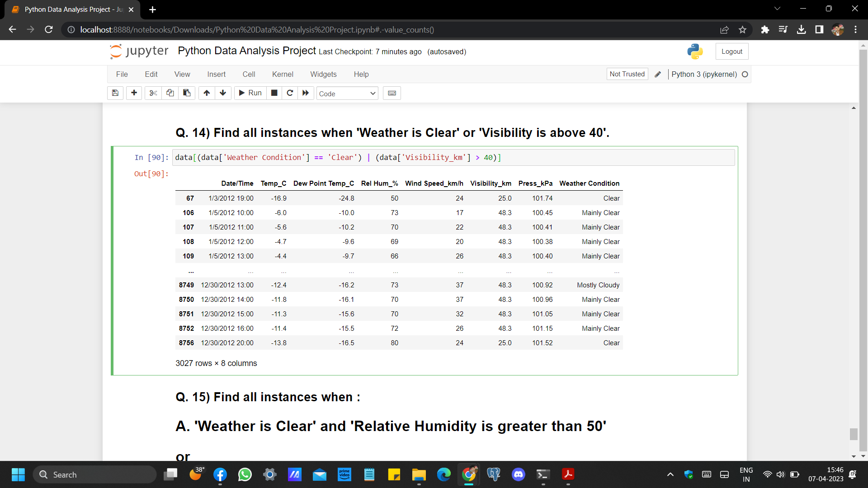The width and height of the screenshot is (868, 488).
Task: Open the Code cell type dropdown
Action: click(x=347, y=94)
